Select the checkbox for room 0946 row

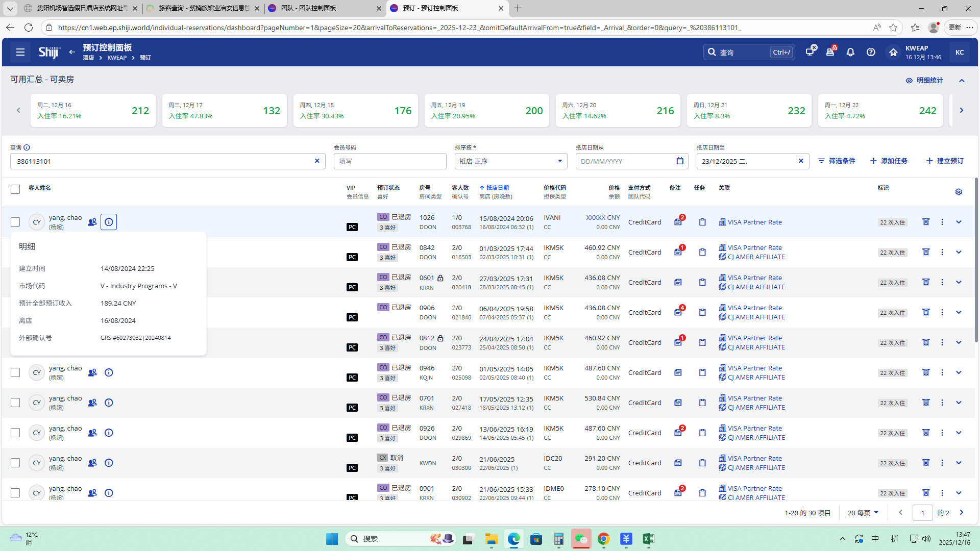coord(15,373)
